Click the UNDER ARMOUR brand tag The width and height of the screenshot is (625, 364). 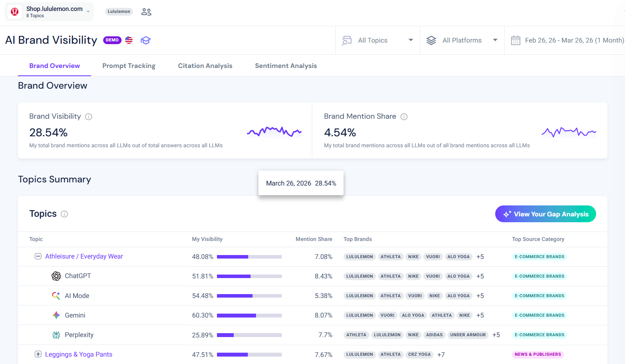pos(468,335)
